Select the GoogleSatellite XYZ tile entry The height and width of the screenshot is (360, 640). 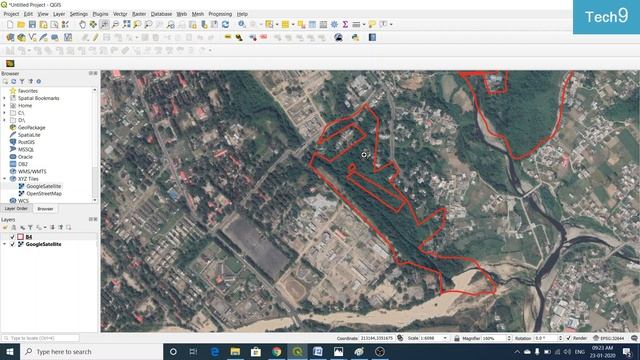click(x=40, y=186)
